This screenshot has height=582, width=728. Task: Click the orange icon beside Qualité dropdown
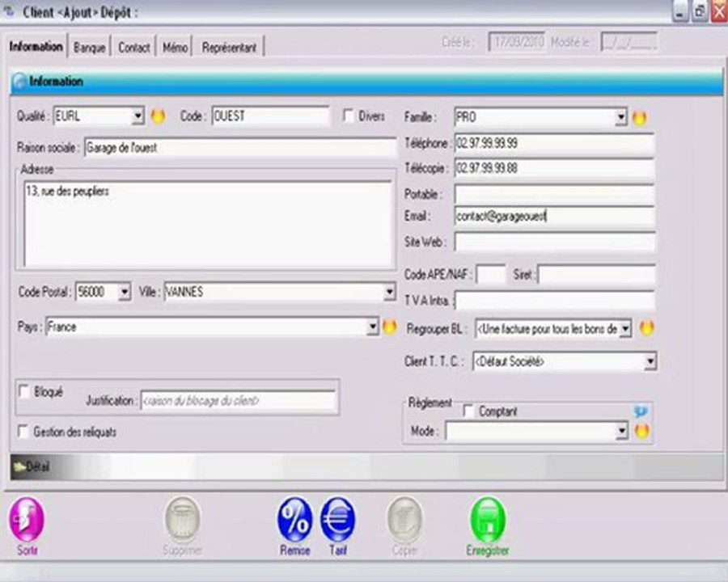(x=159, y=116)
